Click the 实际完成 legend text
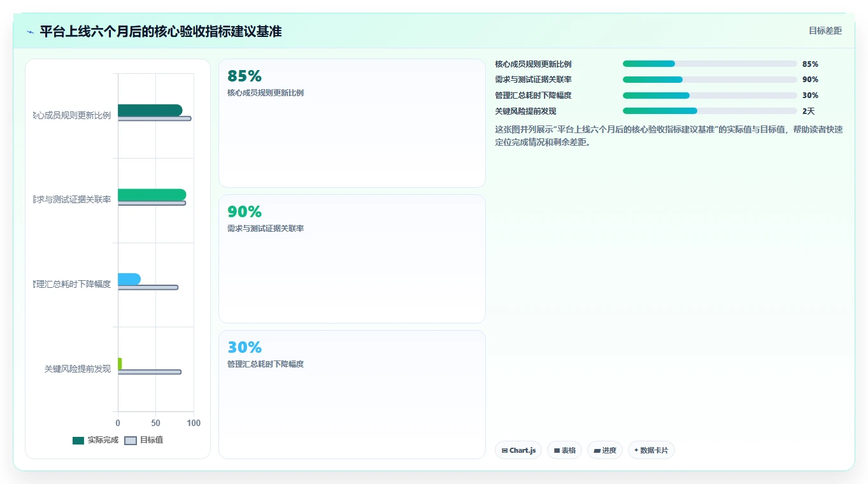The height and width of the screenshot is (484, 868). point(103,440)
